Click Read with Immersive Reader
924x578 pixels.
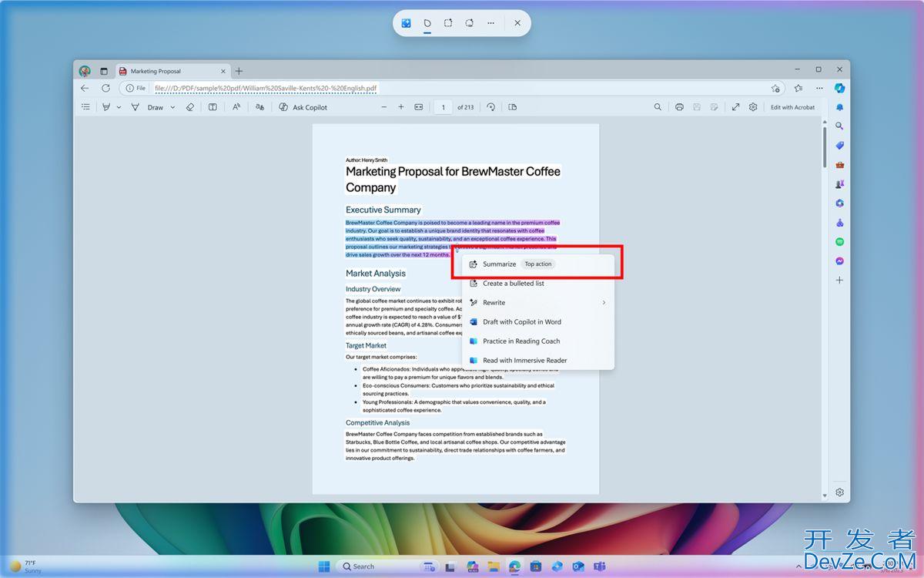point(524,361)
